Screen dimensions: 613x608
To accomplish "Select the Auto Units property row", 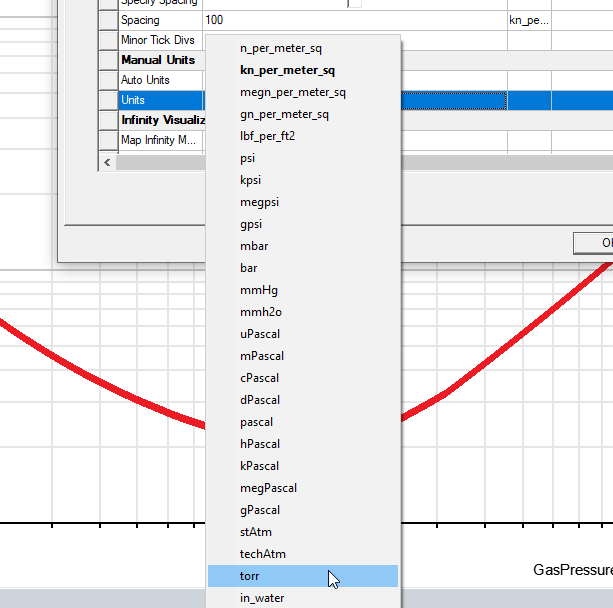I will pyautogui.click(x=160, y=80).
